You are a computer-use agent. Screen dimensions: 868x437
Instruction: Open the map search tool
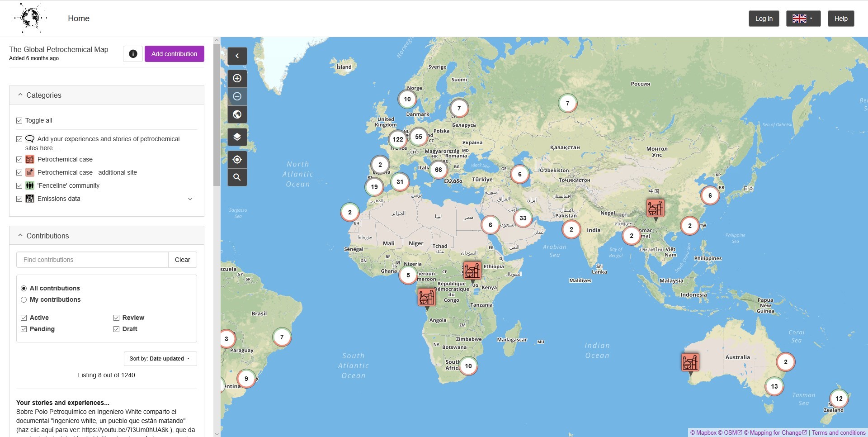pos(237,177)
